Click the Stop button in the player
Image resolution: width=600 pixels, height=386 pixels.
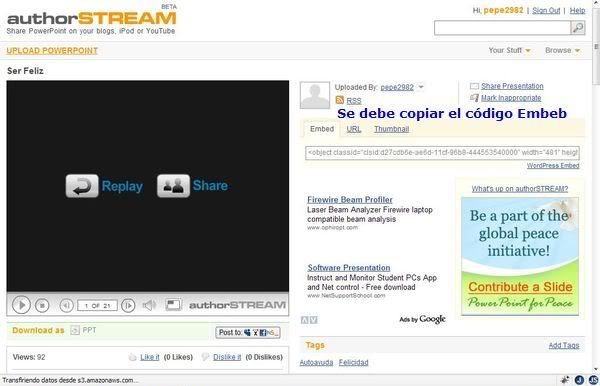pos(42,305)
